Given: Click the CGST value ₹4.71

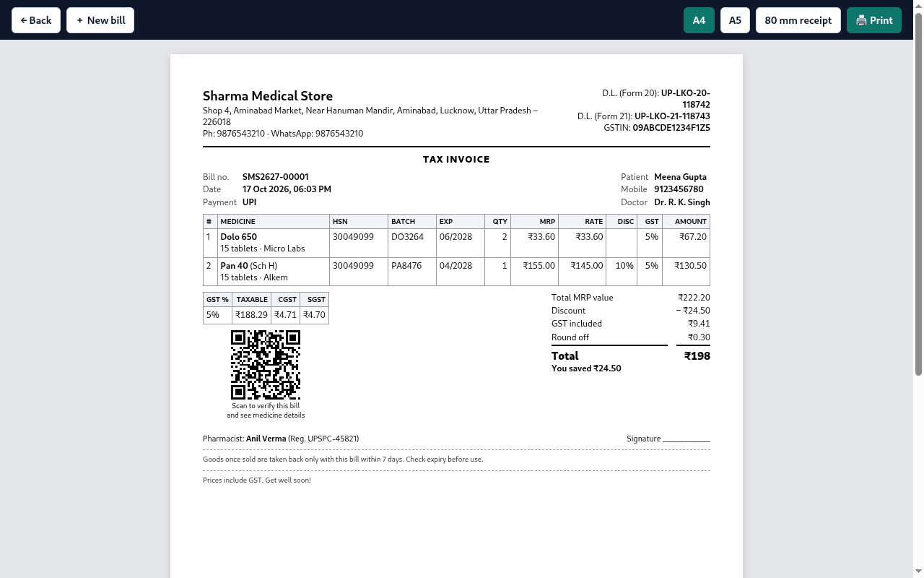Looking at the screenshot, I should (286, 315).
